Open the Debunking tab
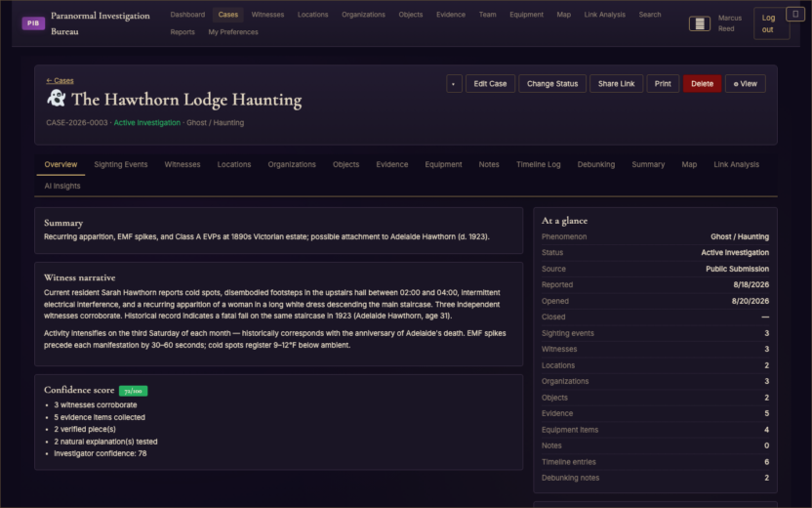 coord(596,164)
